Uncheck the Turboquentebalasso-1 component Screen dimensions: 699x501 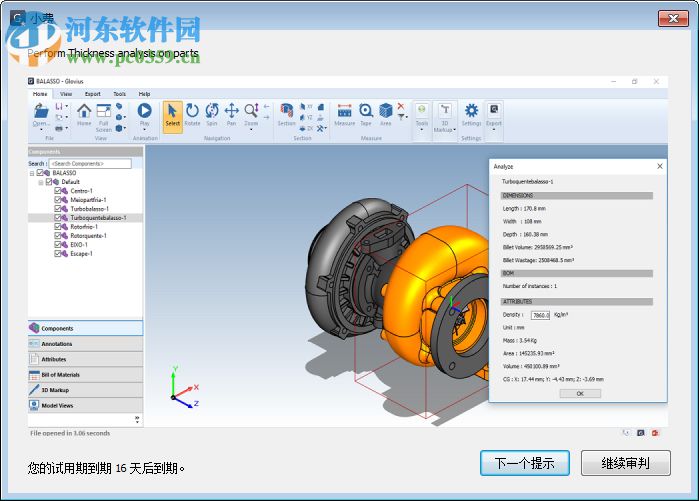[x=58, y=218]
